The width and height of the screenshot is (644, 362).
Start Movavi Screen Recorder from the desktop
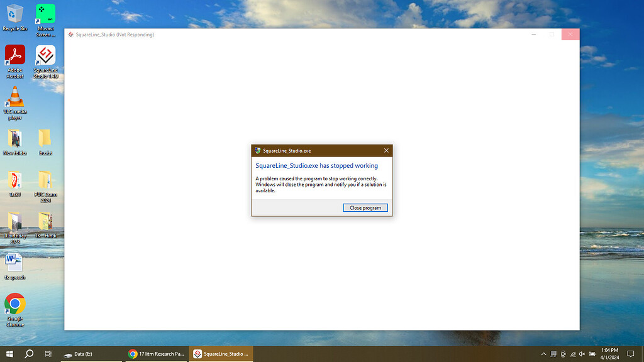point(45,16)
